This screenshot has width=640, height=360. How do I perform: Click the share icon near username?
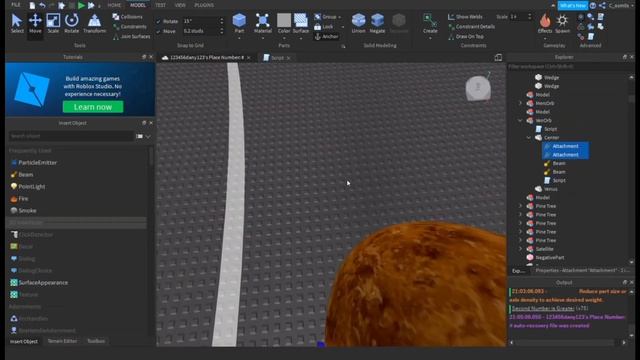602,5
